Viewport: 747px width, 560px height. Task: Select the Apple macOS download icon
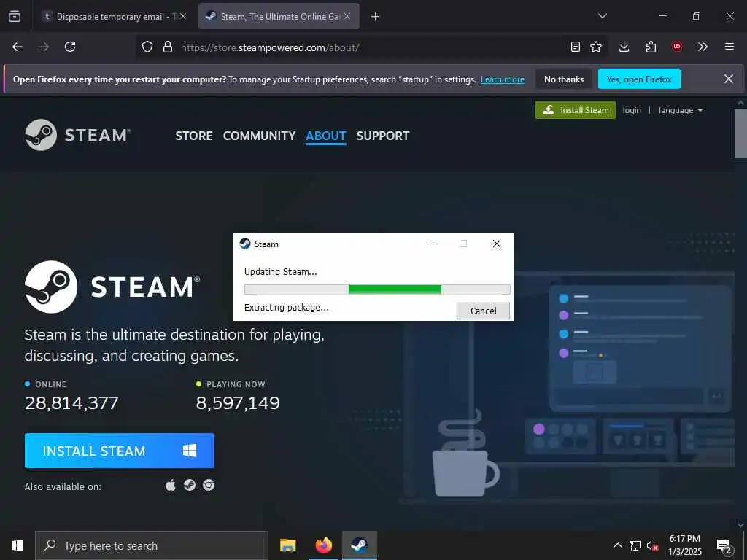[x=171, y=485]
